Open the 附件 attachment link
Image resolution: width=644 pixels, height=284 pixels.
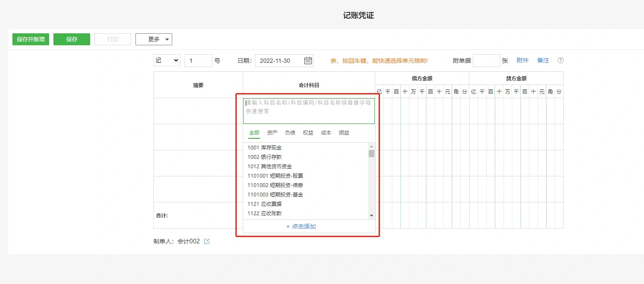[523, 60]
